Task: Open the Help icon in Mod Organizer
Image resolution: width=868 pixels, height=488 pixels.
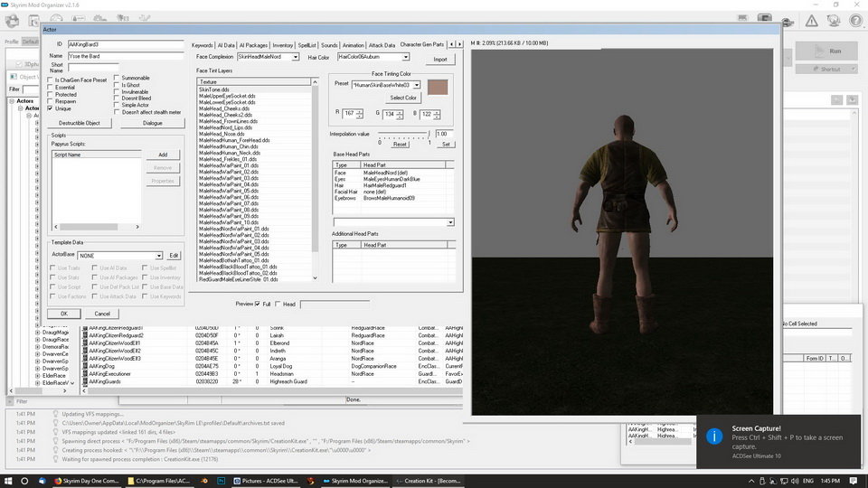Action: pos(855,21)
